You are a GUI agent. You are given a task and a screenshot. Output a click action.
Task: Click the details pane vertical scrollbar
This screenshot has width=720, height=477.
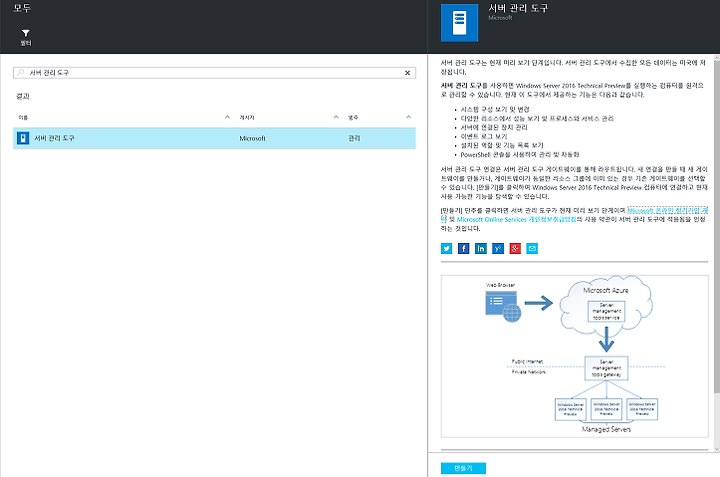[x=717, y=227]
